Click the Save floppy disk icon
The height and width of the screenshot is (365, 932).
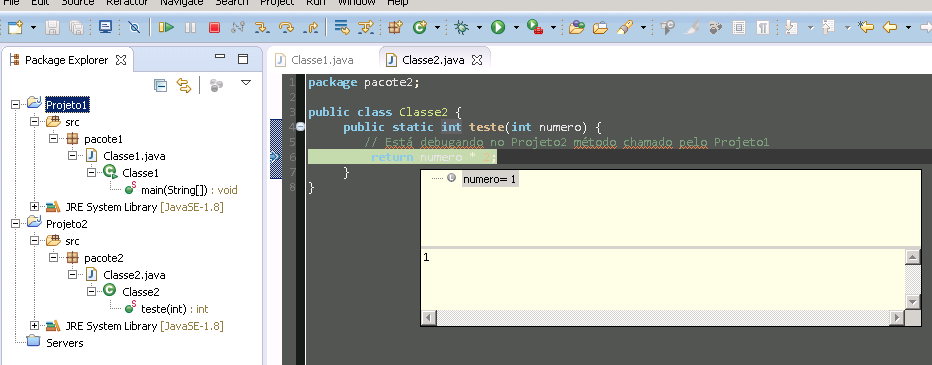click(53, 27)
